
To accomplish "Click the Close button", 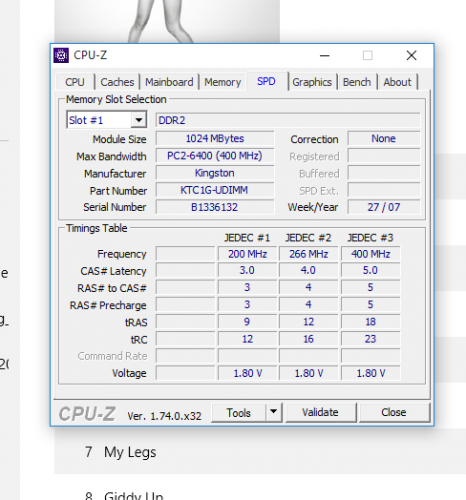I will click(x=394, y=412).
